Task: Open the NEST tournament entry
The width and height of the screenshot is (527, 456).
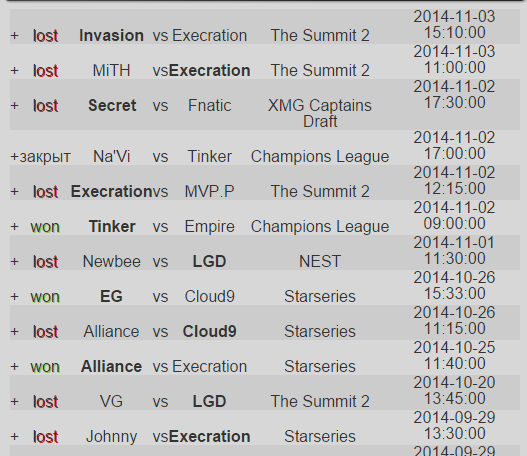Action: tap(320, 261)
